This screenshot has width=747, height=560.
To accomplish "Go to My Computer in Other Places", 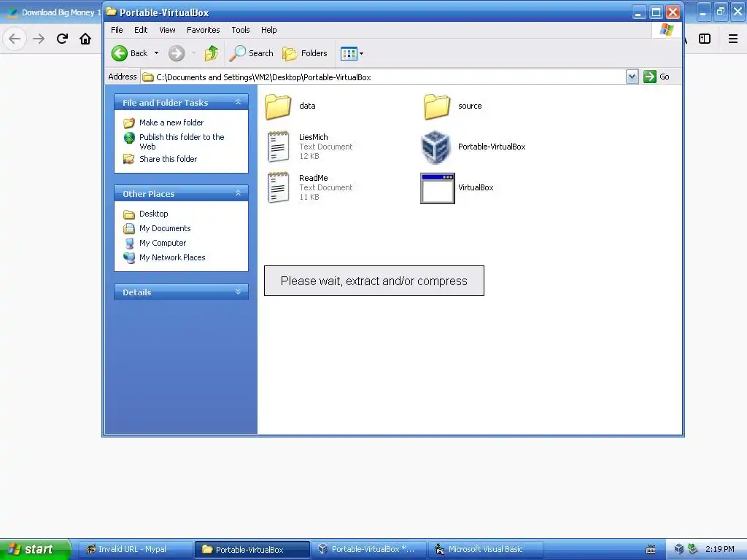I will click(163, 243).
